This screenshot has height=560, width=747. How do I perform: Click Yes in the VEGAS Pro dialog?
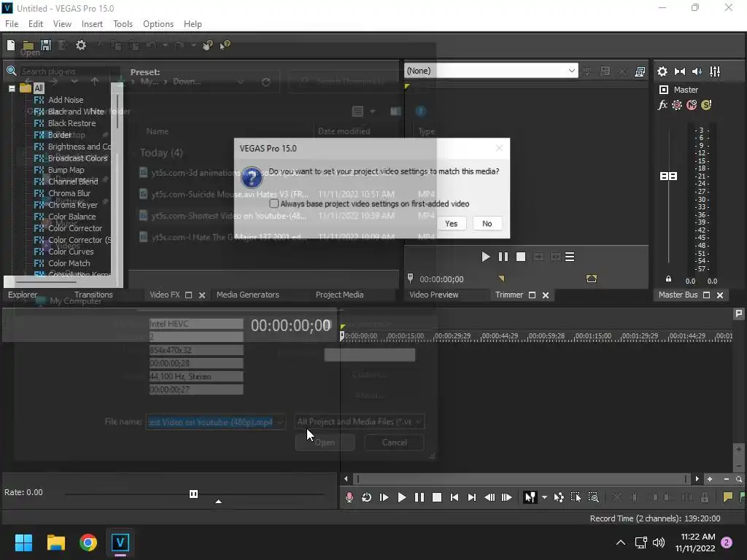(x=451, y=224)
